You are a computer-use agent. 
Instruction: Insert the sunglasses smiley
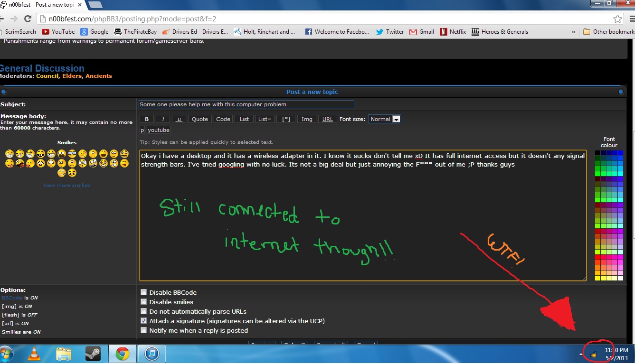(72, 154)
